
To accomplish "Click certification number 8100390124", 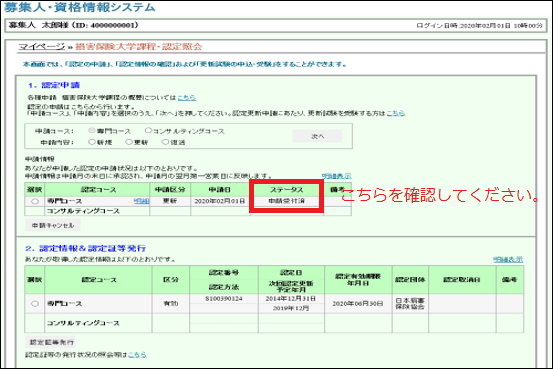I will tap(224, 299).
